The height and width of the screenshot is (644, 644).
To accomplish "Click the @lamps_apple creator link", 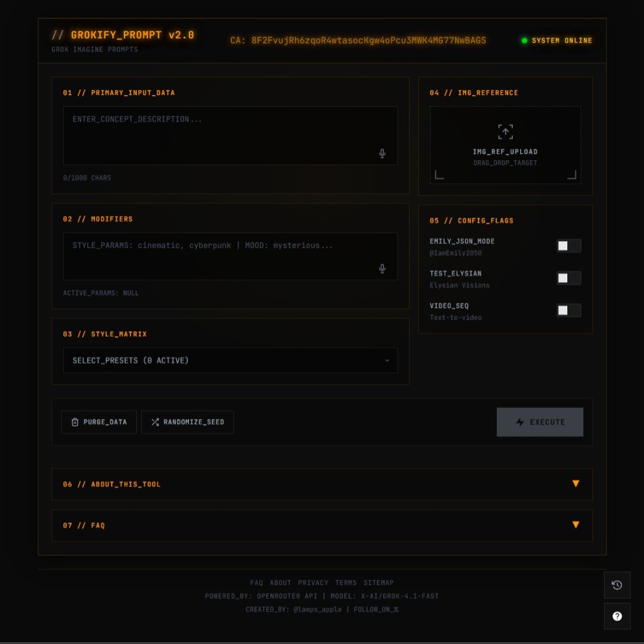I will pos(318,610).
